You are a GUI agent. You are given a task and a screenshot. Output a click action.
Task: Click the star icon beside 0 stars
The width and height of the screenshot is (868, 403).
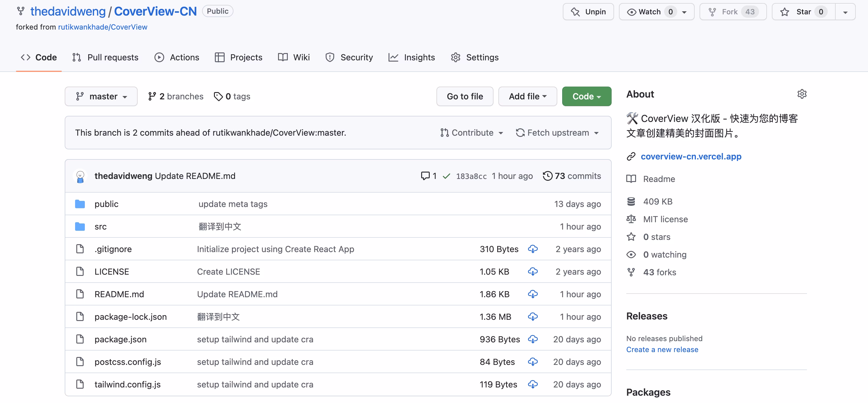click(x=631, y=237)
